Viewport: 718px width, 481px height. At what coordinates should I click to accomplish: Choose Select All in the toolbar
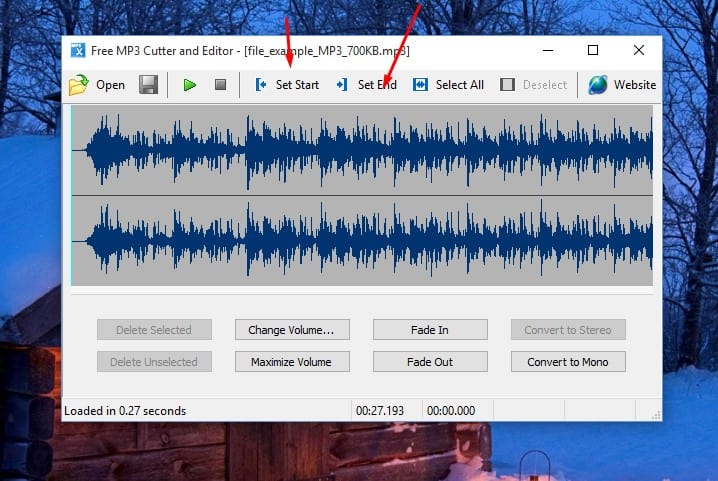coord(449,85)
